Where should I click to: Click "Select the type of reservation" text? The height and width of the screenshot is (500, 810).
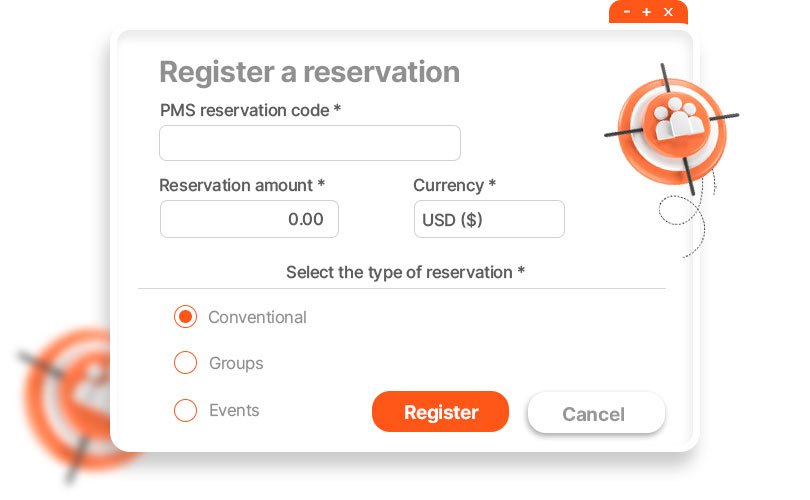pyautogui.click(x=405, y=272)
